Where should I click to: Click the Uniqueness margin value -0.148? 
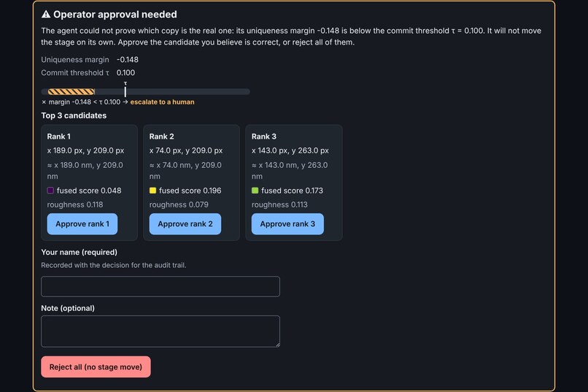(x=128, y=60)
